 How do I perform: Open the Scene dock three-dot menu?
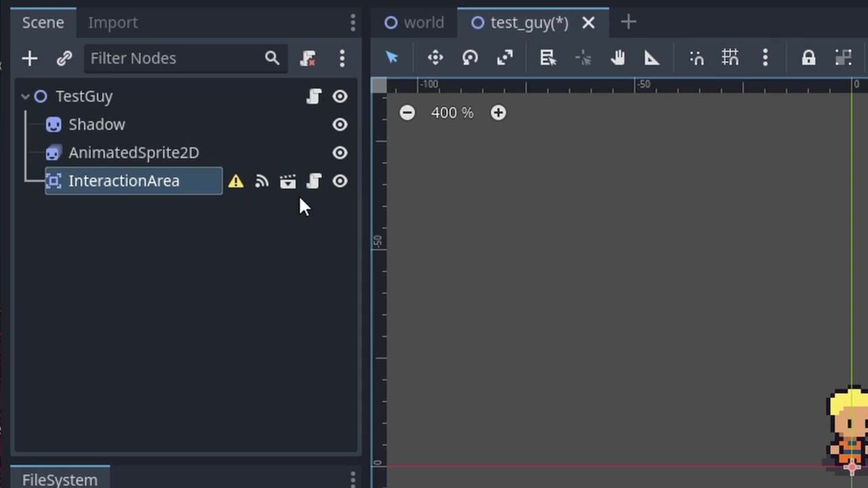click(353, 22)
